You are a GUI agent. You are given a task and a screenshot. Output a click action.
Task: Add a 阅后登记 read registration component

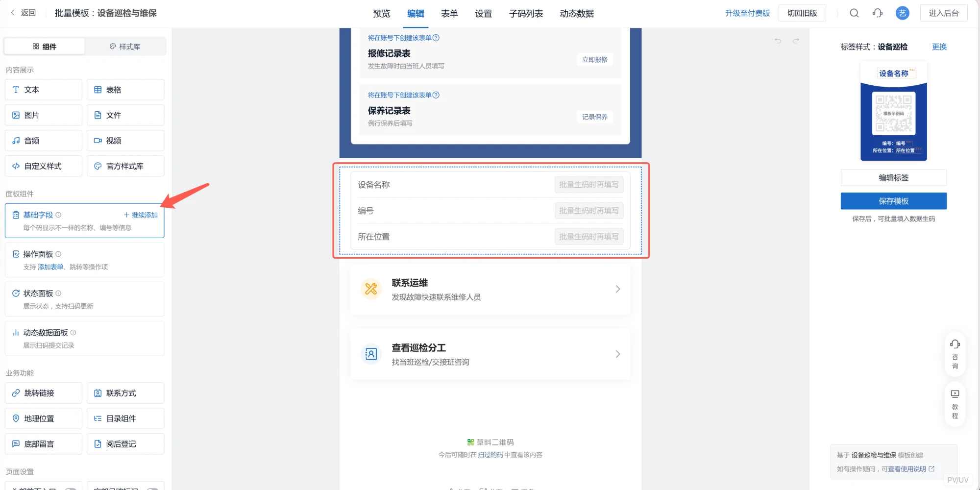pos(125,444)
